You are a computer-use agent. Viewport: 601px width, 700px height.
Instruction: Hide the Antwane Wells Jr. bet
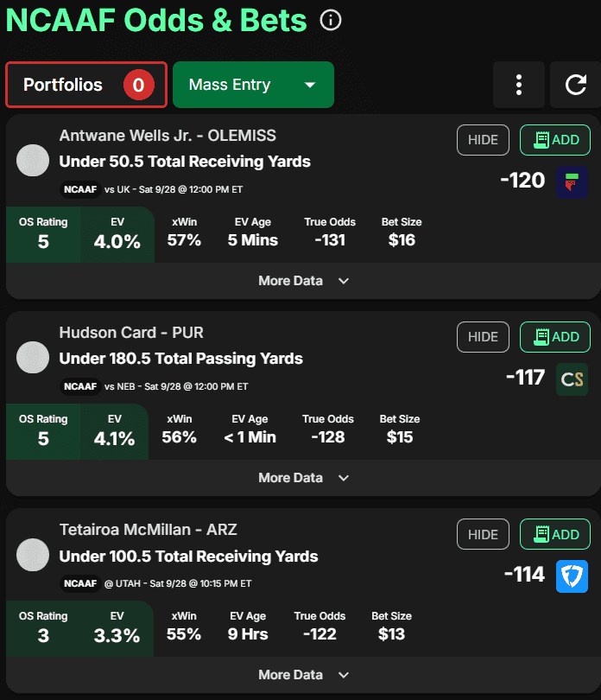pos(483,140)
